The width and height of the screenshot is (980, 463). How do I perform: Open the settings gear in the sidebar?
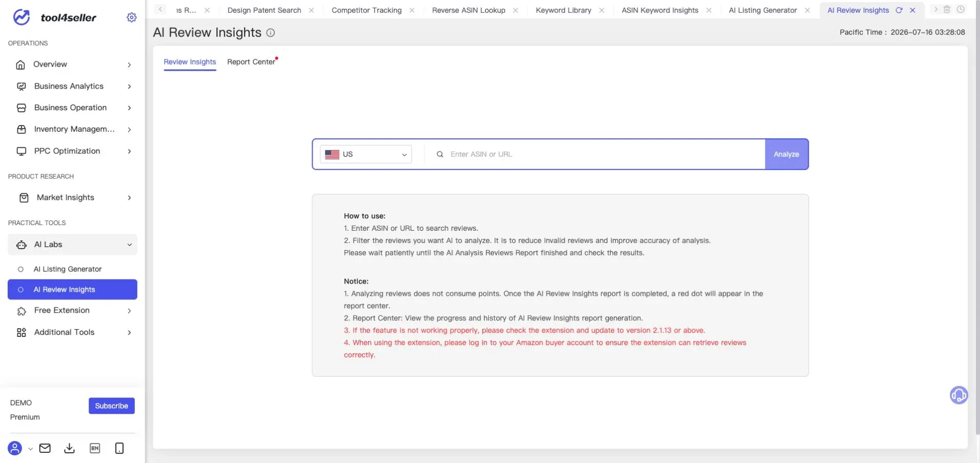click(x=132, y=17)
